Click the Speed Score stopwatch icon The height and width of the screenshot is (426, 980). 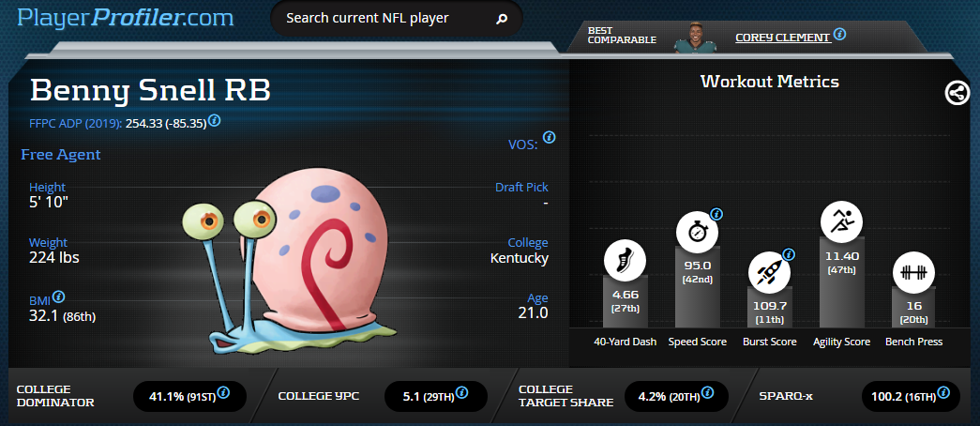(x=698, y=231)
